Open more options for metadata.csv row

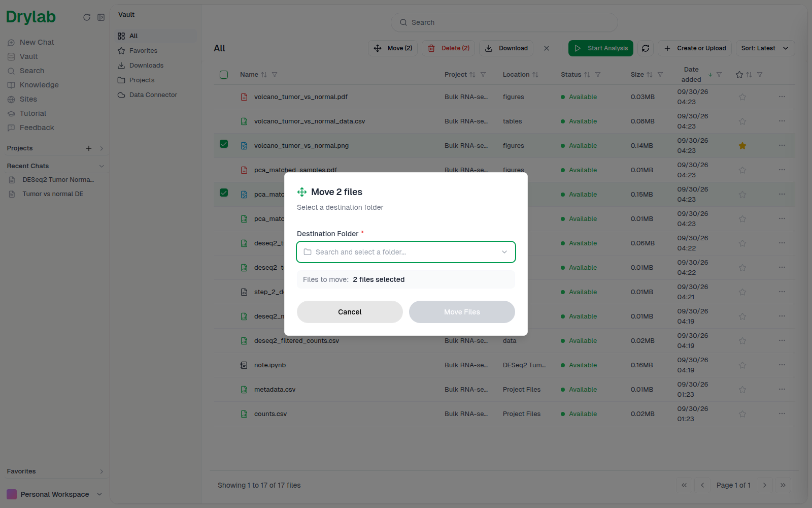[782, 389]
